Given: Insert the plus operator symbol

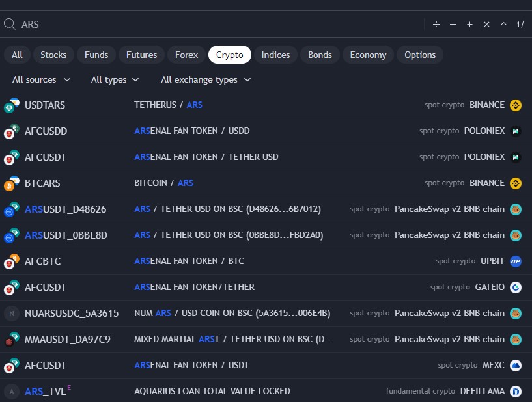Looking at the screenshot, I should (x=469, y=24).
